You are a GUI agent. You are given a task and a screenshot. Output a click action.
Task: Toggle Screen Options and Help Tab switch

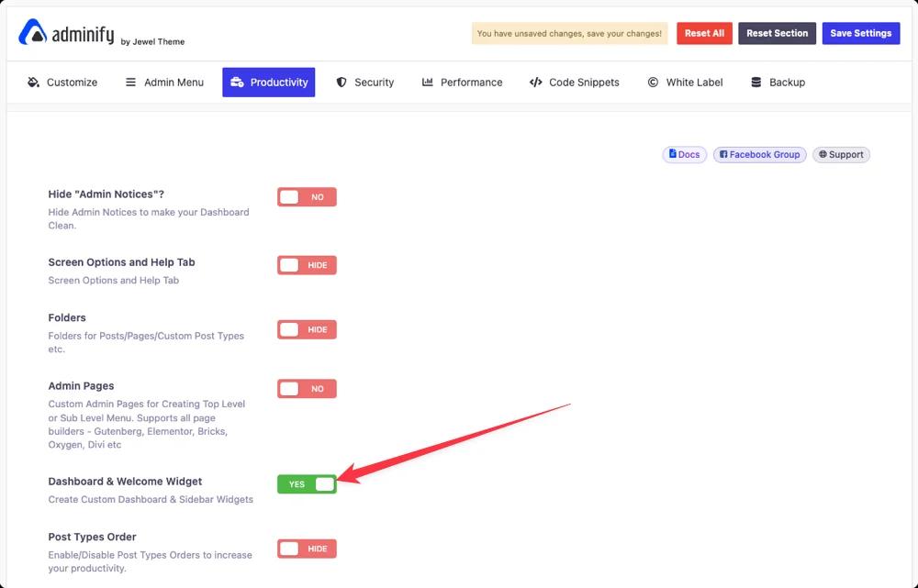307,265
